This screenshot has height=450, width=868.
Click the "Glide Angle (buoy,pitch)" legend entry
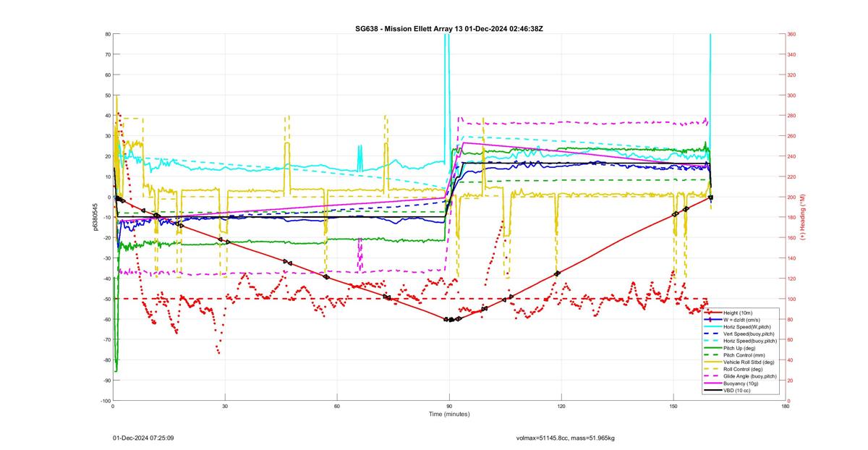750,376
